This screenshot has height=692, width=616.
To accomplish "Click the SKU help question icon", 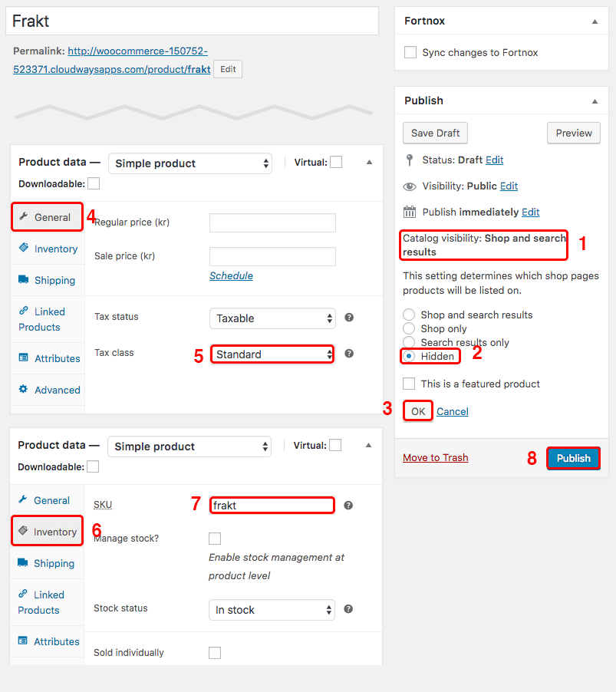I will 348,505.
